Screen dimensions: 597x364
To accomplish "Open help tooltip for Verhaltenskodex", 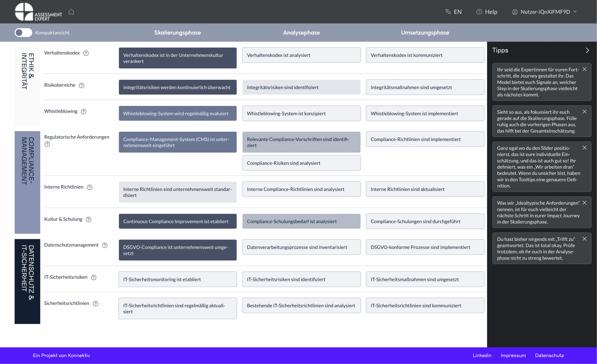I will (x=86, y=53).
